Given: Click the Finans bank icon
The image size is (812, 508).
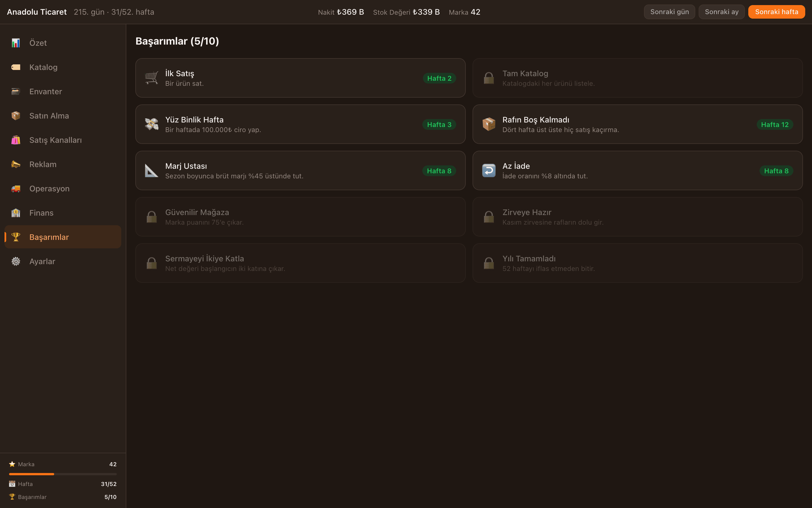Looking at the screenshot, I should (x=16, y=213).
